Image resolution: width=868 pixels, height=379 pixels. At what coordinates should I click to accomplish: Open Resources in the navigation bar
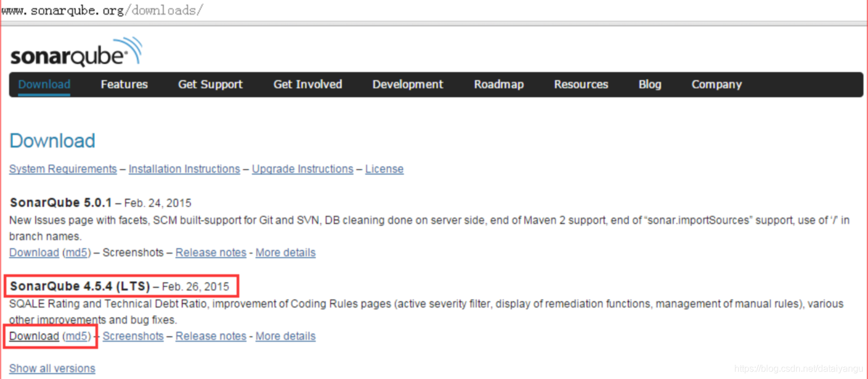[x=581, y=84]
